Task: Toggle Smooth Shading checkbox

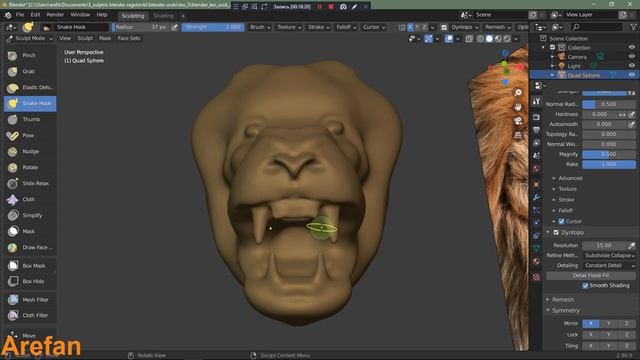Action: [x=585, y=286]
